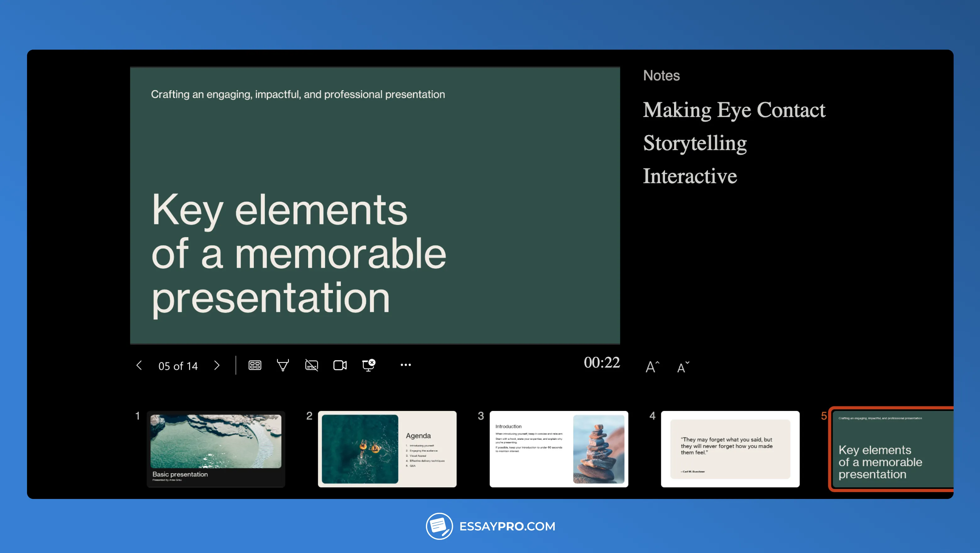Click the end slideshow monitor icon
Screen dimensions: 980x553
(368, 365)
